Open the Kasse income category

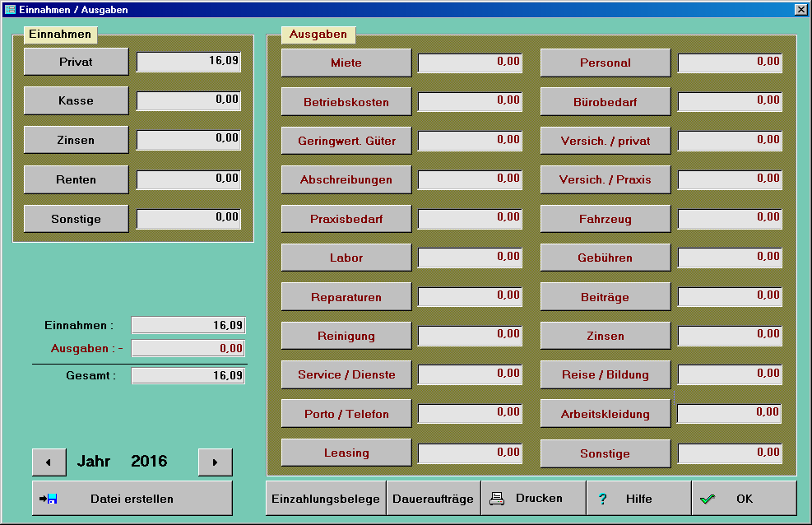tap(76, 100)
